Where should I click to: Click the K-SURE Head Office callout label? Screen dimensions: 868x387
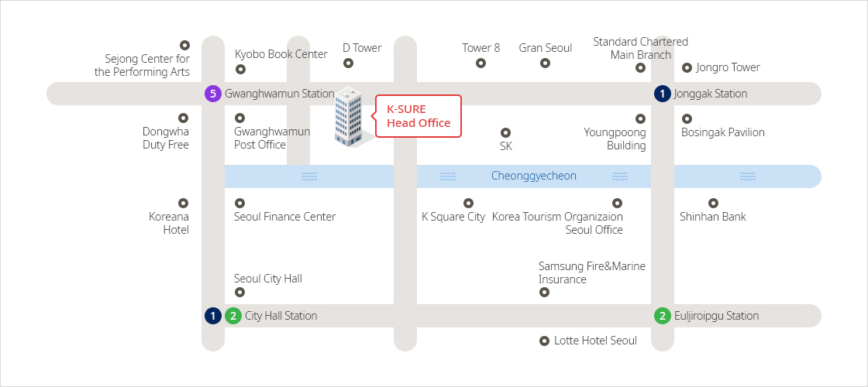[418, 116]
